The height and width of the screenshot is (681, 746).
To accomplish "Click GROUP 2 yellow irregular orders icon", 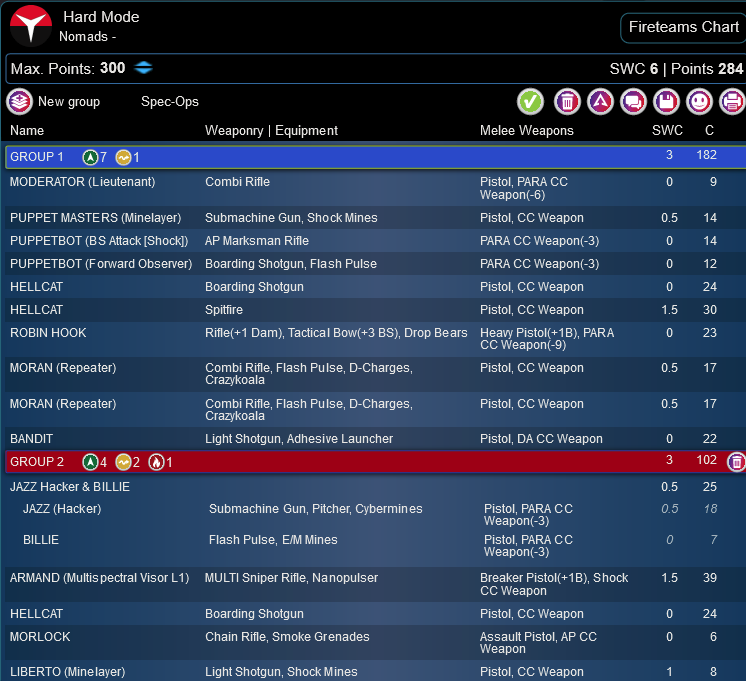I will 123,462.
